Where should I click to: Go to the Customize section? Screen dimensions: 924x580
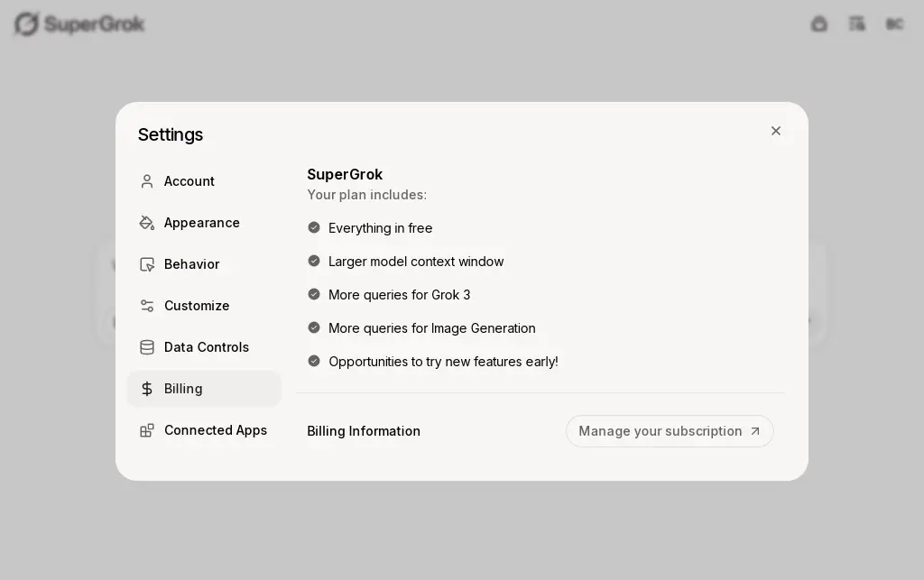click(204, 306)
